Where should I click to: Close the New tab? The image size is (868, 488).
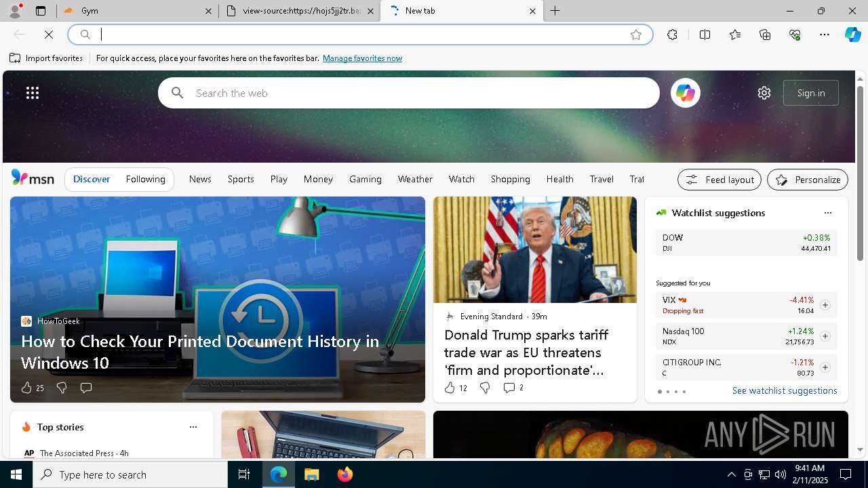(532, 11)
